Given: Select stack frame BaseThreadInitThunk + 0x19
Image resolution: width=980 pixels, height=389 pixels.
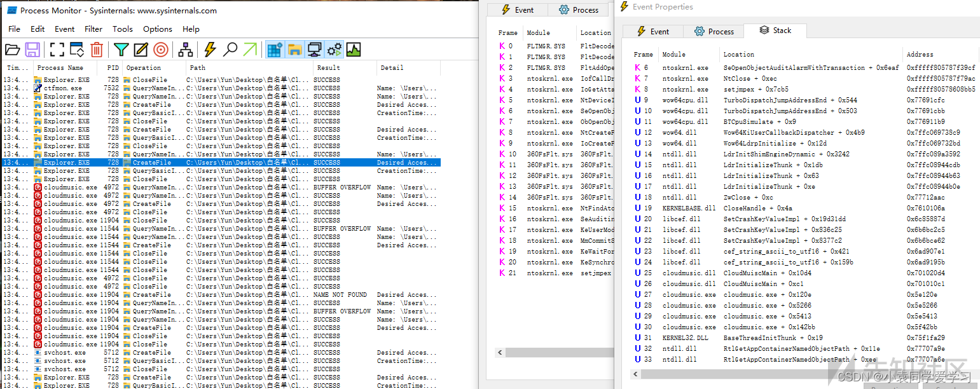Looking at the screenshot, I should coord(804,338).
